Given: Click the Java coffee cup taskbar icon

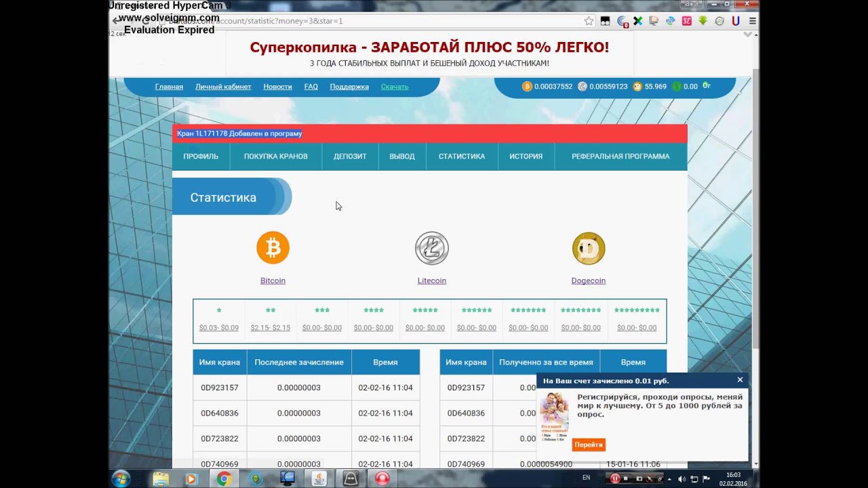Looking at the screenshot, I should click(x=319, y=479).
